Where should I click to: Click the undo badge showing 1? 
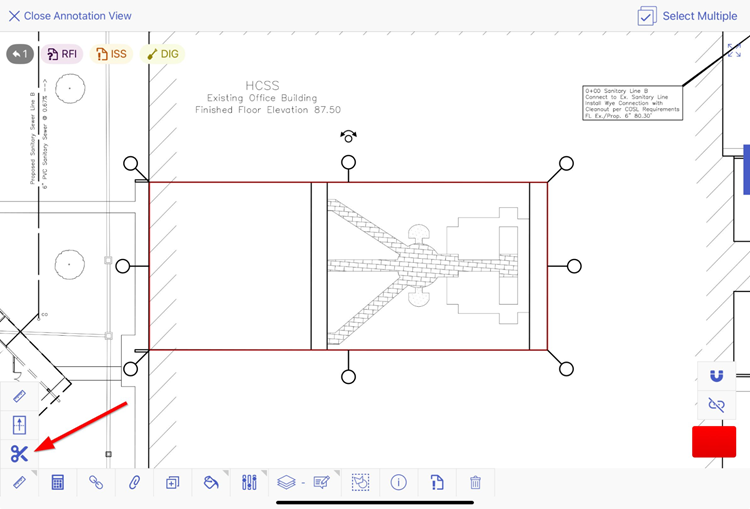click(20, 54)
